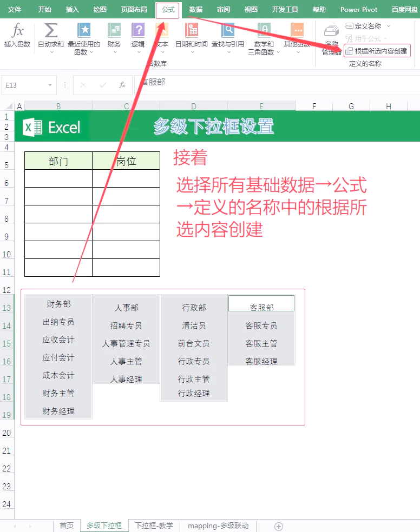
Task: Click the formula bar confirm checkmark icon
Action: click(102, 85)
